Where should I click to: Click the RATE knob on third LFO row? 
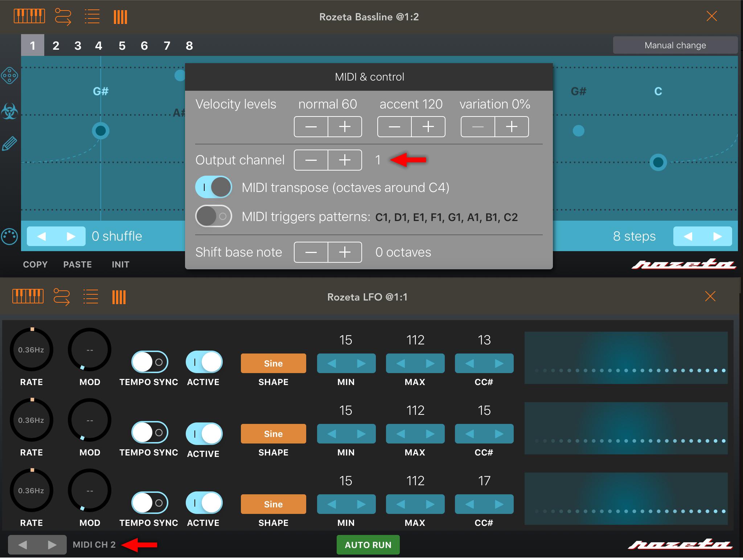pos(32,490)
